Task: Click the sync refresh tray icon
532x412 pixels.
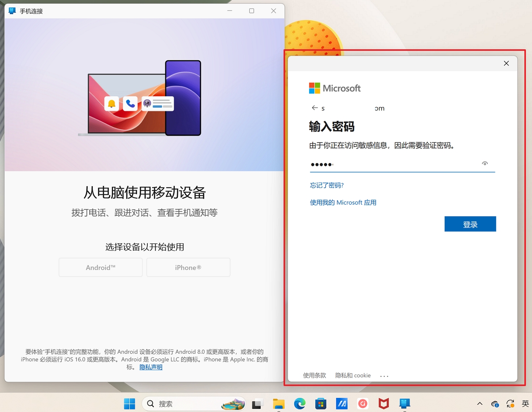Action: (x=510, y=404)
